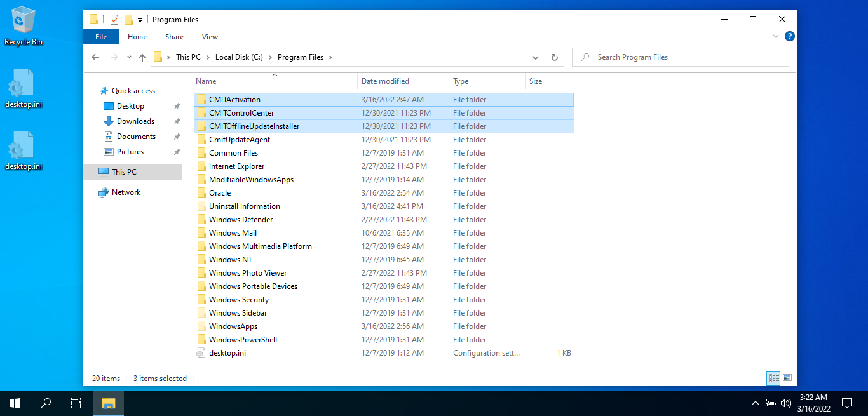The height and width of the screenshot is (416, 868).
Task: Sort by Type column header
Action: [487, 81]
